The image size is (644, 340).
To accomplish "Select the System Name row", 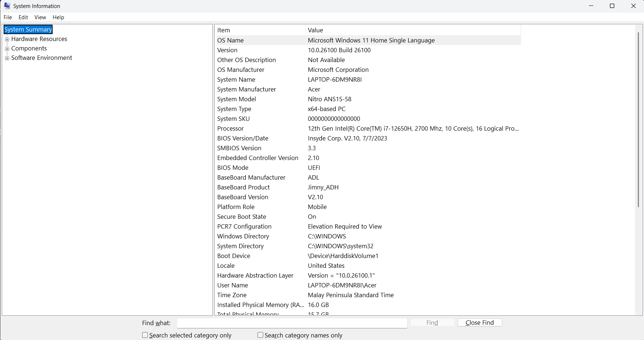I will click(x=368, y=79).
